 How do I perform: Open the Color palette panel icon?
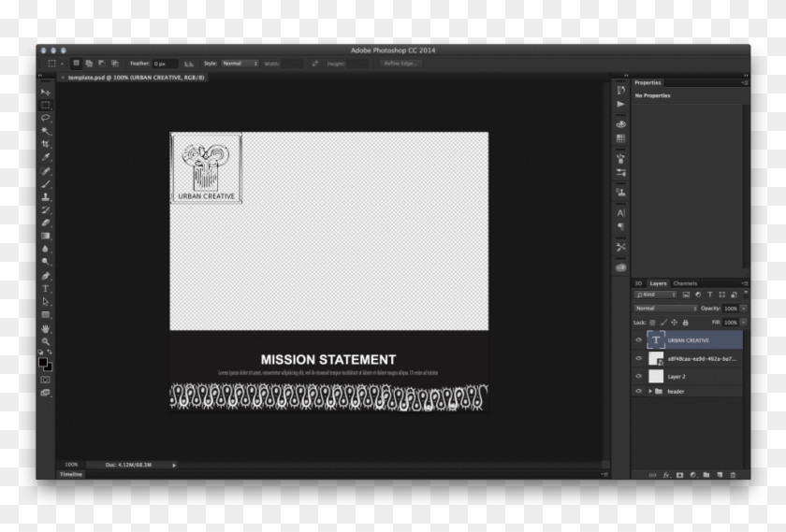621,124
